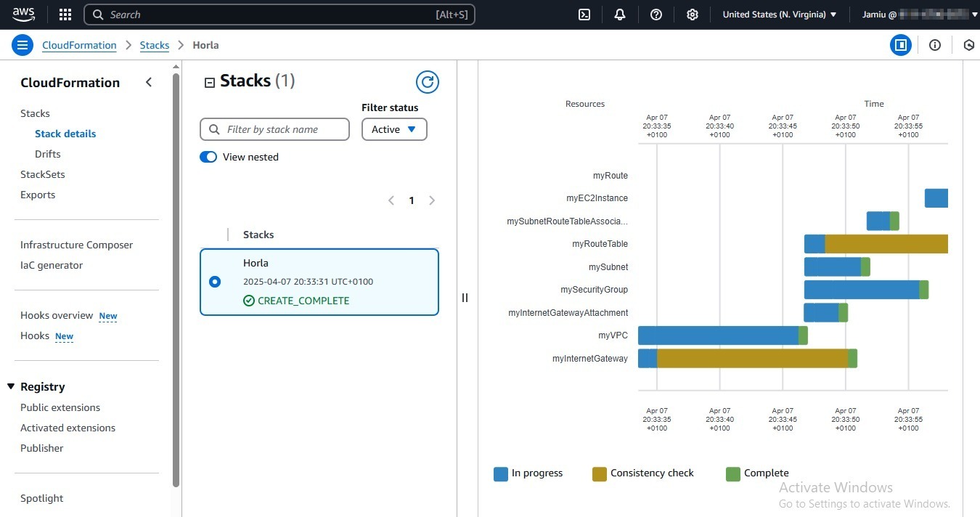Image resolution: width=980 pixels, height=517 pixels.
Task: Open the info panel icon
Action: (x=935, y=45)
